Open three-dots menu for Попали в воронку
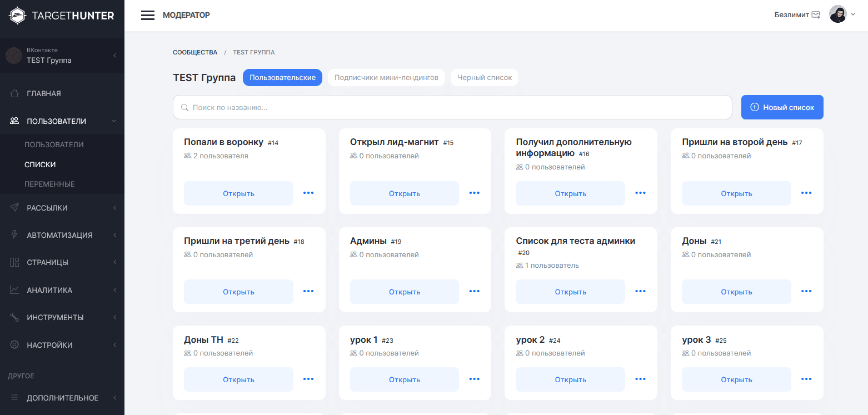The image size is (868, 415). point(308,193)
